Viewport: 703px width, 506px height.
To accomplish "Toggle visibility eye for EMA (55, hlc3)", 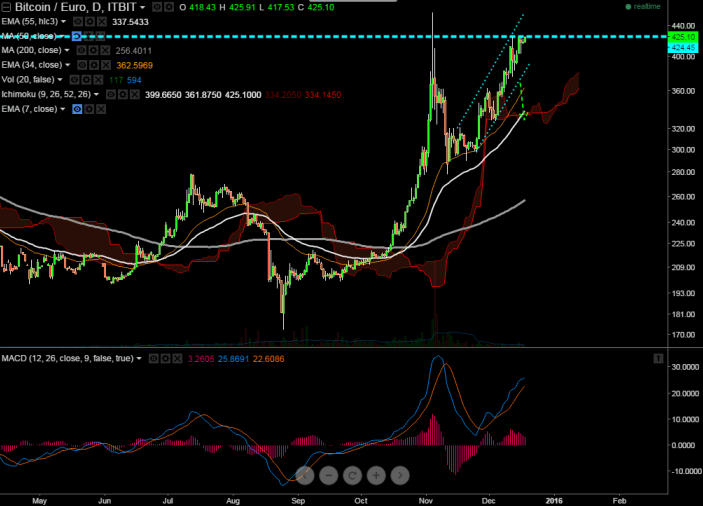I will click(78, 22).
